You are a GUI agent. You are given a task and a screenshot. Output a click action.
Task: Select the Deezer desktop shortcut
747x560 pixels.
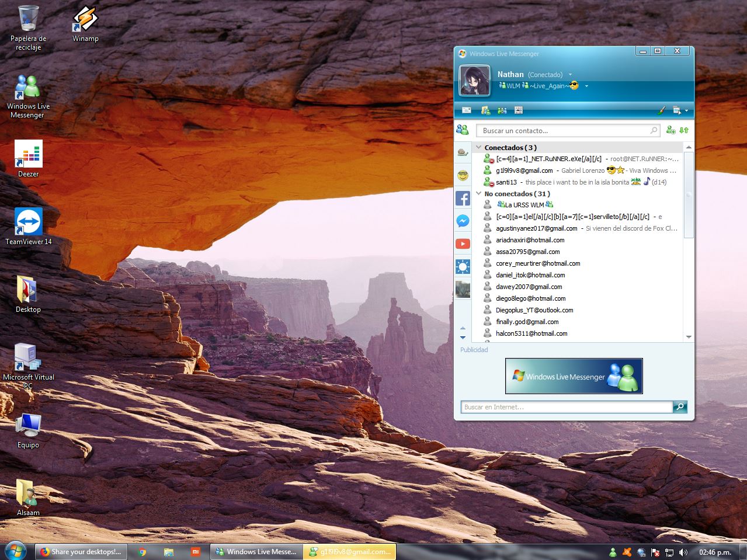(x=28, y=159)
